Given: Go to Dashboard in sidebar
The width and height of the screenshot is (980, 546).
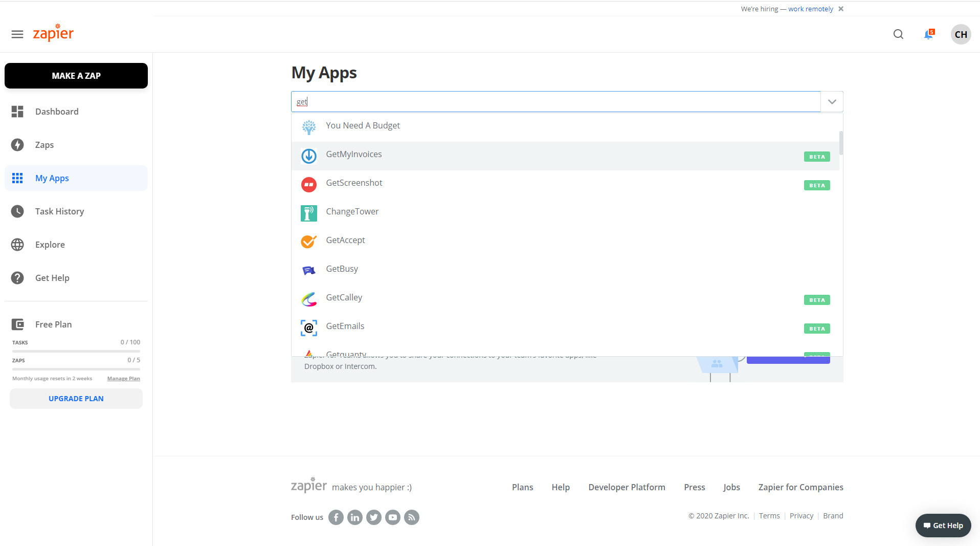Looking at the screenshot, I should pyautogui.click(x=76, y=112).
